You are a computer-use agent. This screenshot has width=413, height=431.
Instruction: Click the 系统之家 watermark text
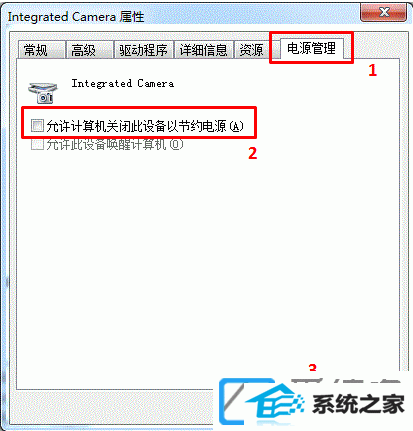coord(358,404)
